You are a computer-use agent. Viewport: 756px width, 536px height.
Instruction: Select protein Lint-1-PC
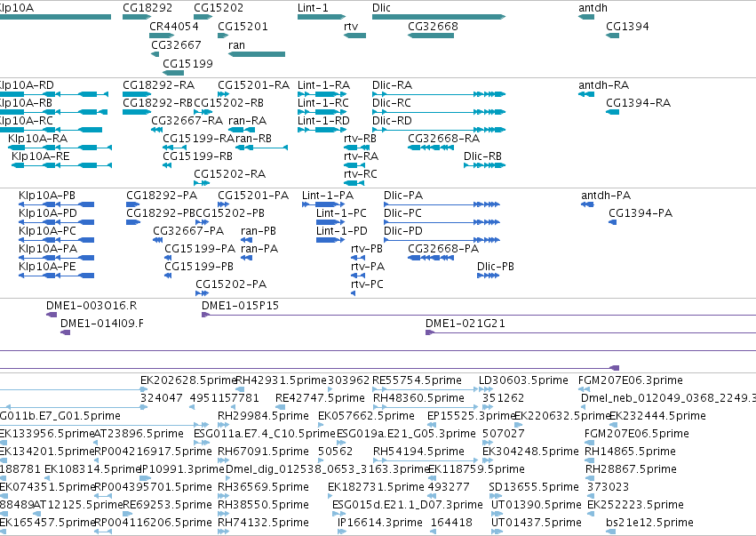click(330, 222)
